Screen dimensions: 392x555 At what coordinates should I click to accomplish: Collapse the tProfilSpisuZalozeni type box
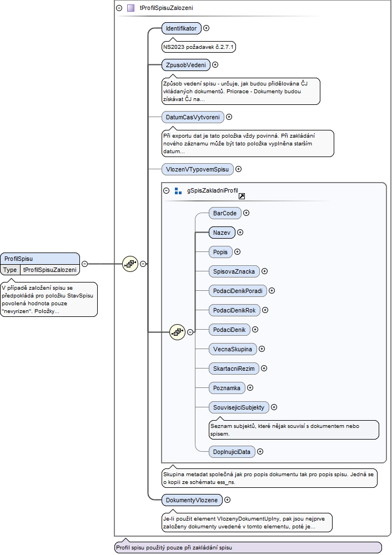(x=119, y=8)
